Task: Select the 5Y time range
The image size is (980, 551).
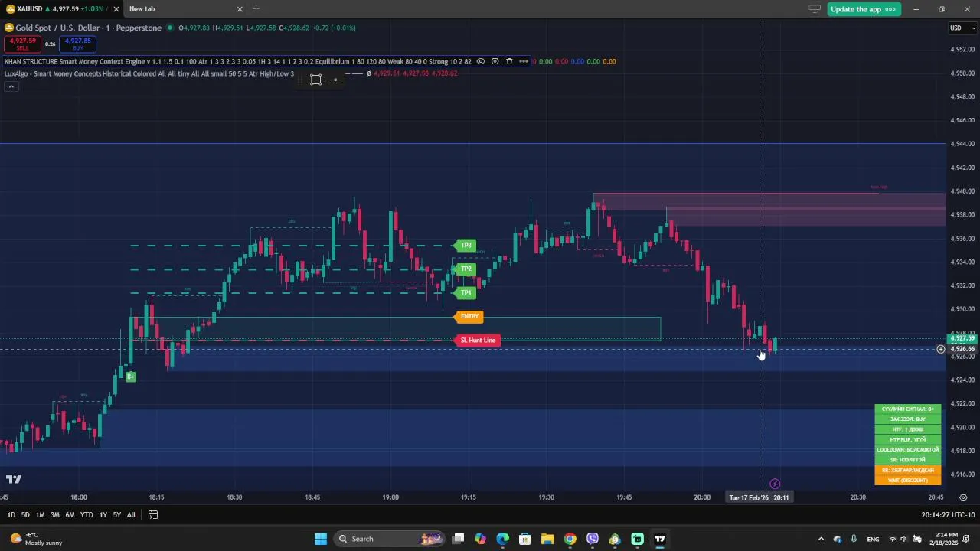Action: pos(116,515)
